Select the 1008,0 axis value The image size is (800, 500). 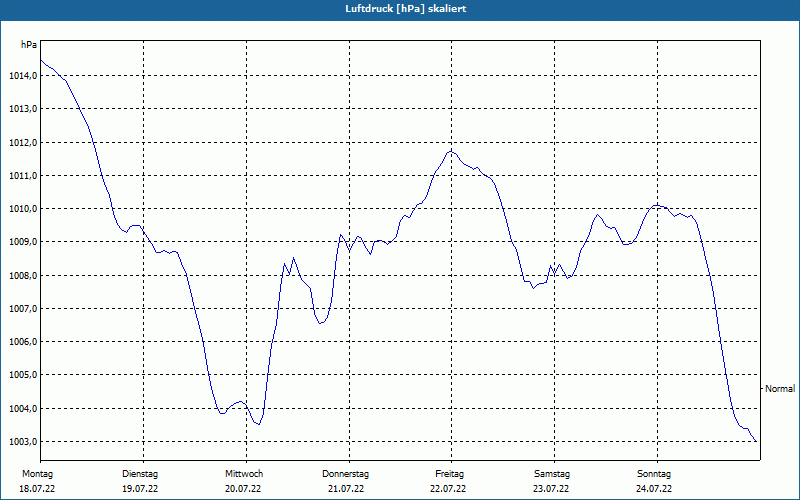(23, 276)
